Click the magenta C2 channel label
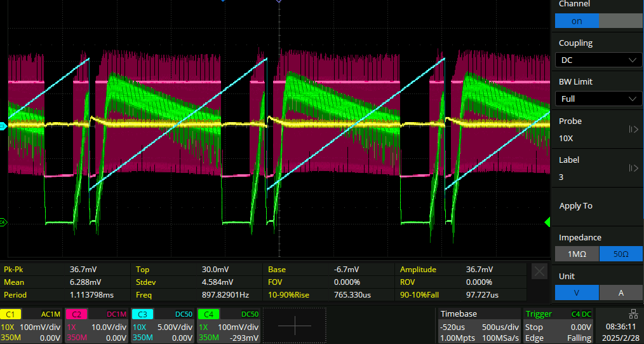Screen dimensions: 644x344 tap(76, 314)
